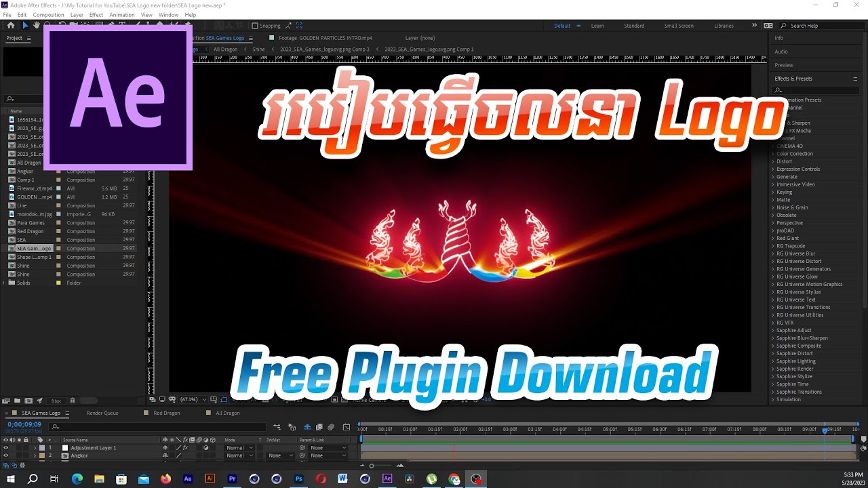Open Adobe Premiere Pro from the taskbar
This screenshot has width=868, height=488.
pos(232,479)
